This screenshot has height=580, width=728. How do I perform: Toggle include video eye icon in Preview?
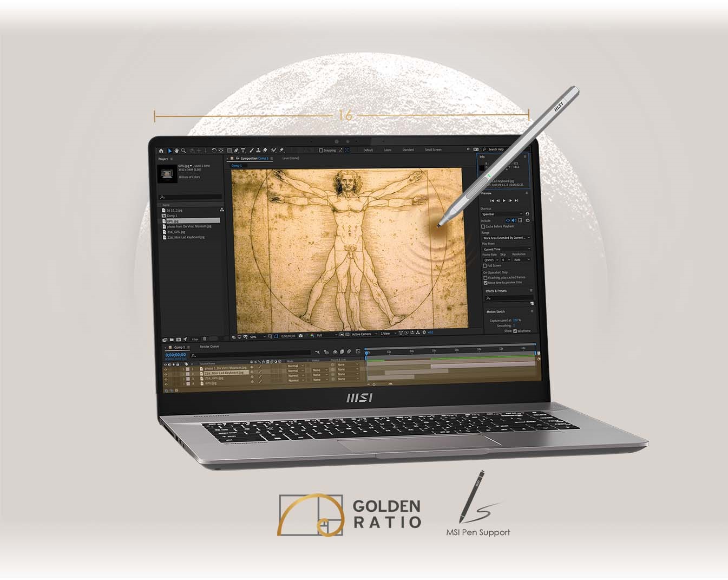(x=508, y=220)
